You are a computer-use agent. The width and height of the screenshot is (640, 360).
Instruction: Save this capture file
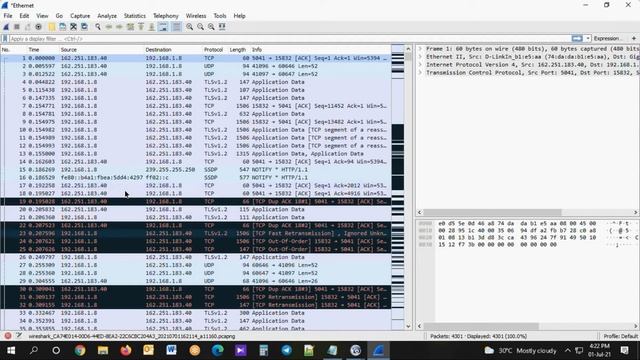point(62,27)
